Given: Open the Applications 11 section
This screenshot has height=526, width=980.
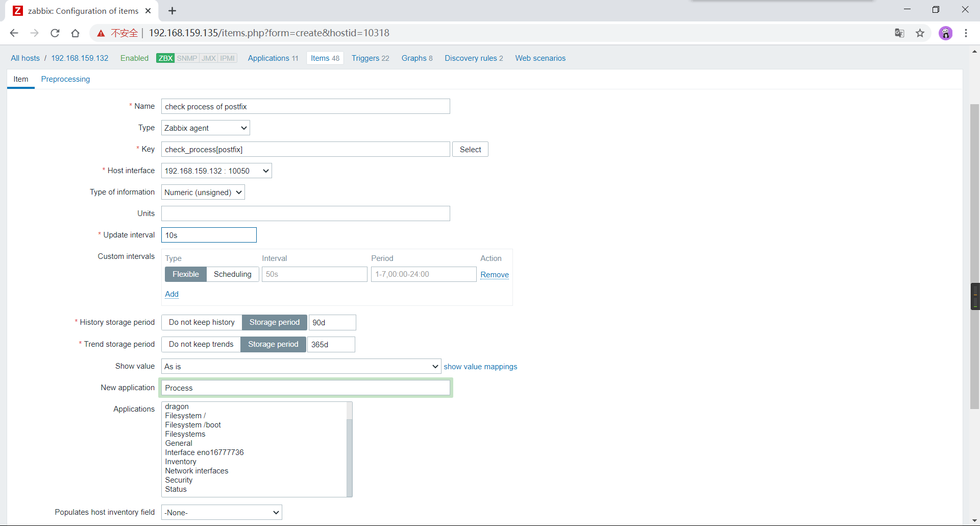Looking at the screenshot, I should 273,58.
